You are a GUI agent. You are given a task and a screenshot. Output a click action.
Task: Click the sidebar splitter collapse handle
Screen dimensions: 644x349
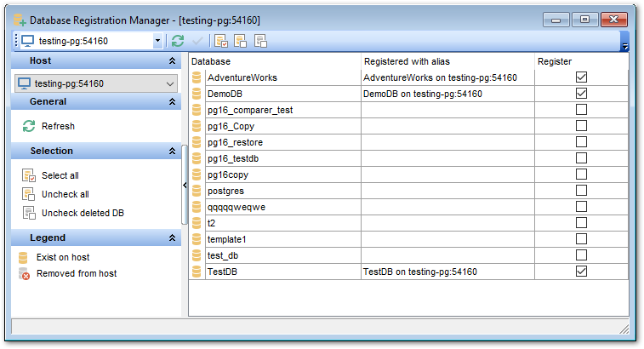(185, 184)
